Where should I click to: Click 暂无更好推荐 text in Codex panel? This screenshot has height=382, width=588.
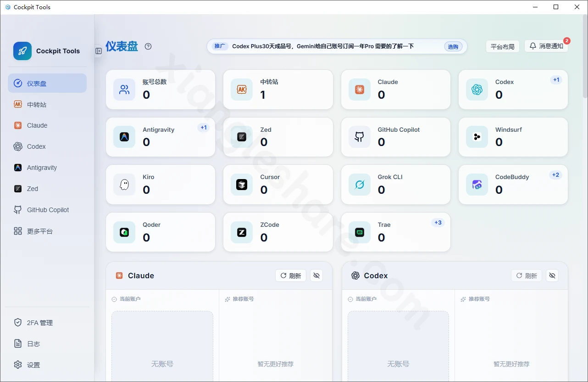coord(511,364)
